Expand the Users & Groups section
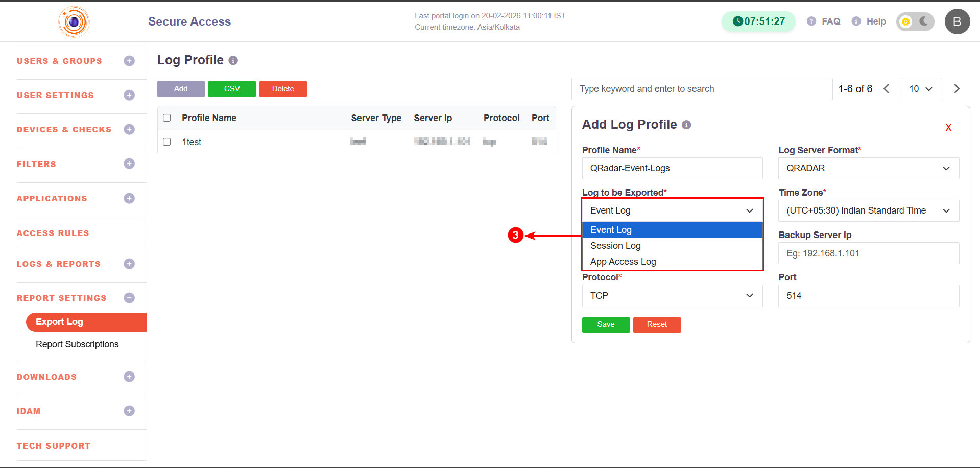 [x=129, y=61]
